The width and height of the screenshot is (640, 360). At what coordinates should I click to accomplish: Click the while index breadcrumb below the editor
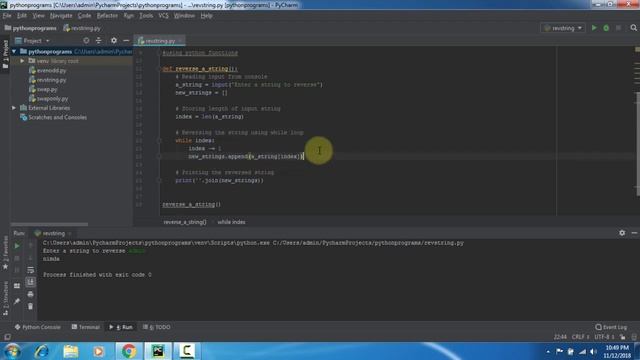click(231, 222)
